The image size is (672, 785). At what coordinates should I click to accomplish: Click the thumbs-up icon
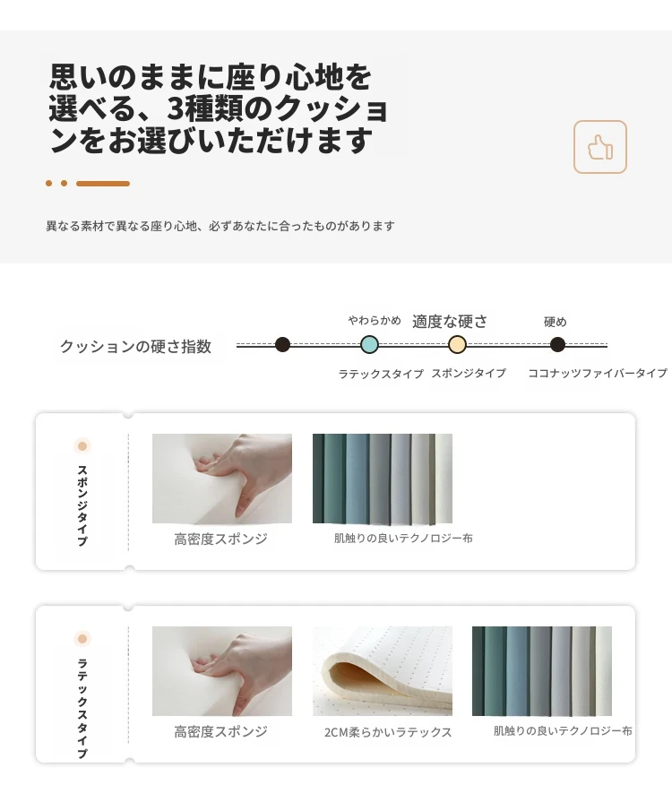[600, 147]
